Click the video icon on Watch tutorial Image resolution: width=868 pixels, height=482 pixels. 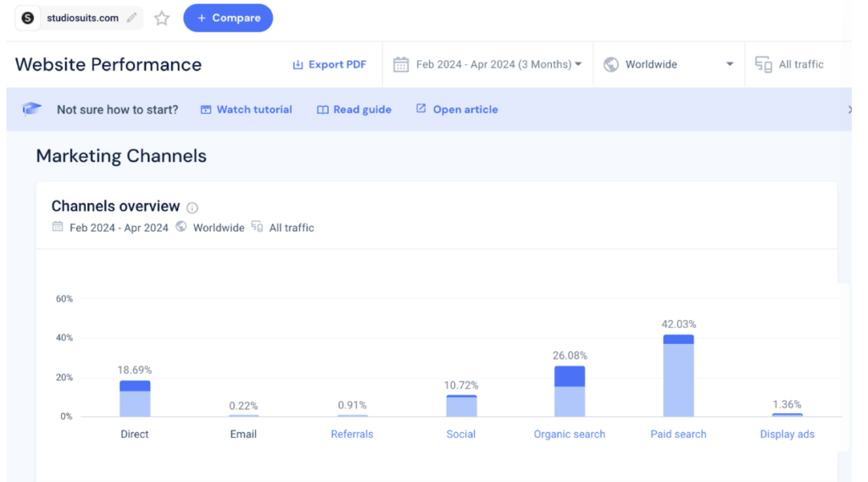tap(206, 109)
